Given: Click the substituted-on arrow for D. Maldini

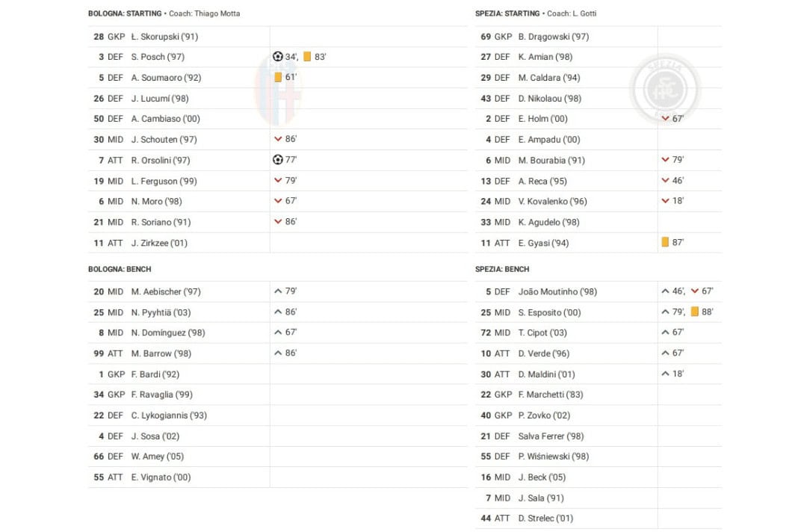Looking at the screenshot, I should [x=665, y=374].
